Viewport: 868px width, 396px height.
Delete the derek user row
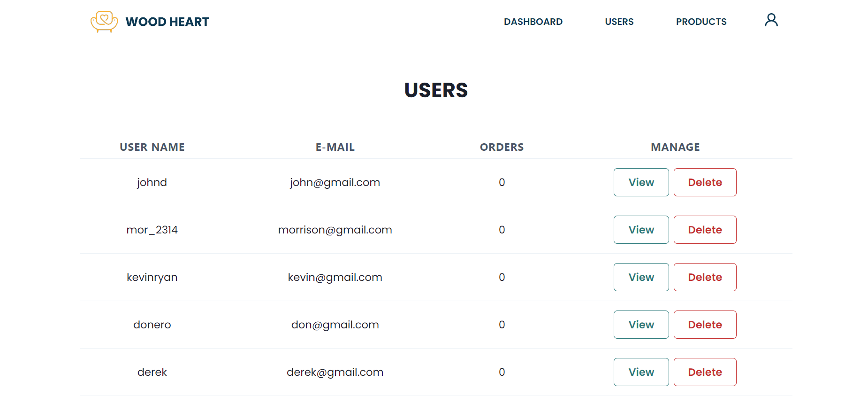coord(705,372)
